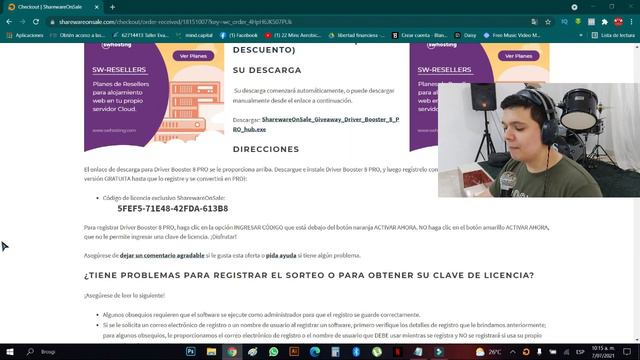This screenshot has height=360, width=640.
Task: Bookmark this page with the star icon
Action: 548,22
